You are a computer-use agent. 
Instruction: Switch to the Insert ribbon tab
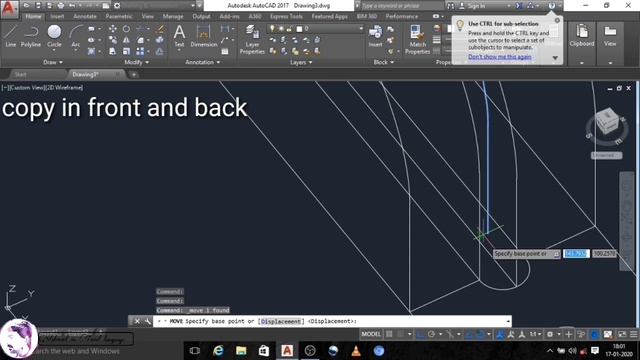coord(57,16)
